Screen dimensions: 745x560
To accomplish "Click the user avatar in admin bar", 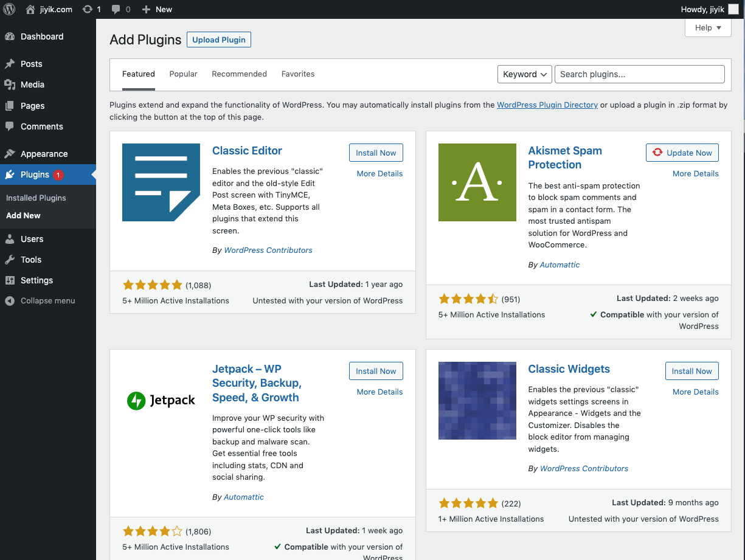I will point(733,9).
